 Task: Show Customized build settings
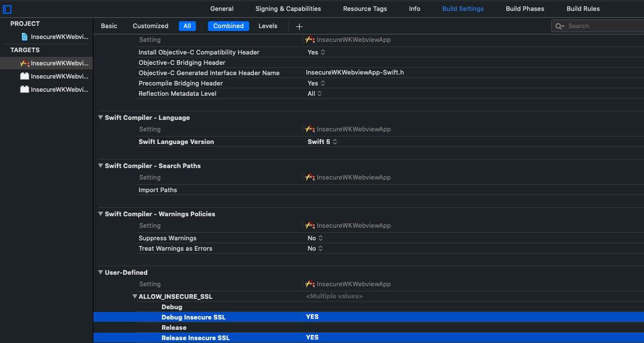[150, 26]
